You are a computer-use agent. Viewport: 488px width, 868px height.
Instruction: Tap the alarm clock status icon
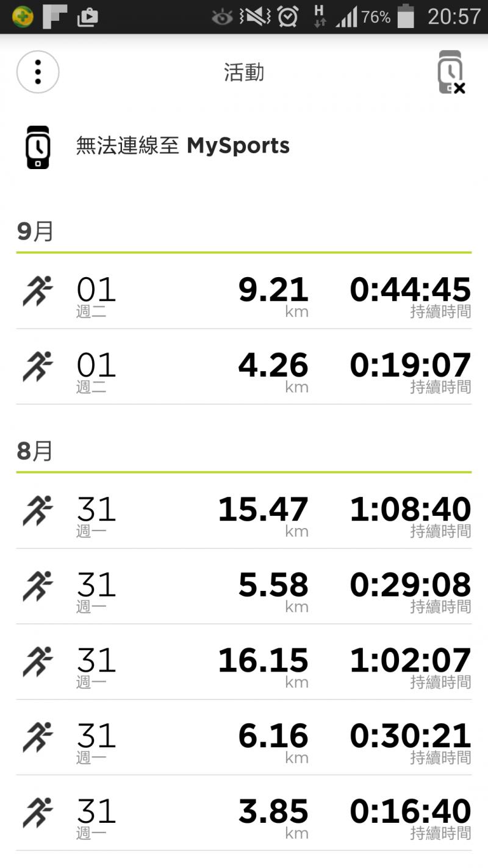coord(288,16)
